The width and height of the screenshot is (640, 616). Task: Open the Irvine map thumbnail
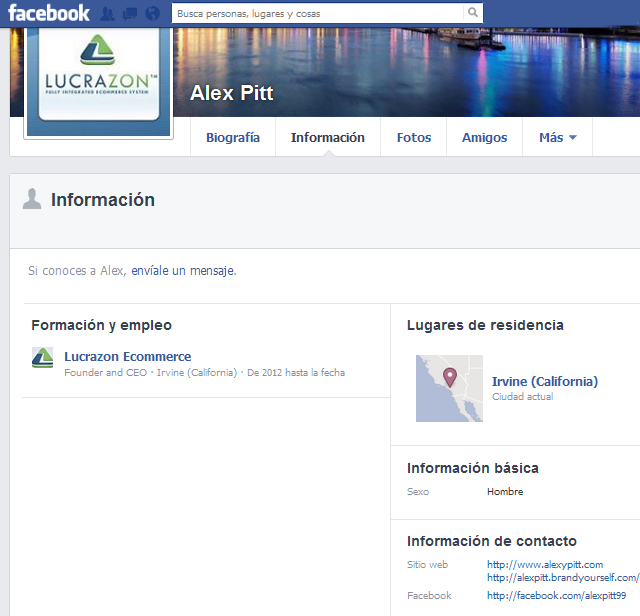pos(449,388)
